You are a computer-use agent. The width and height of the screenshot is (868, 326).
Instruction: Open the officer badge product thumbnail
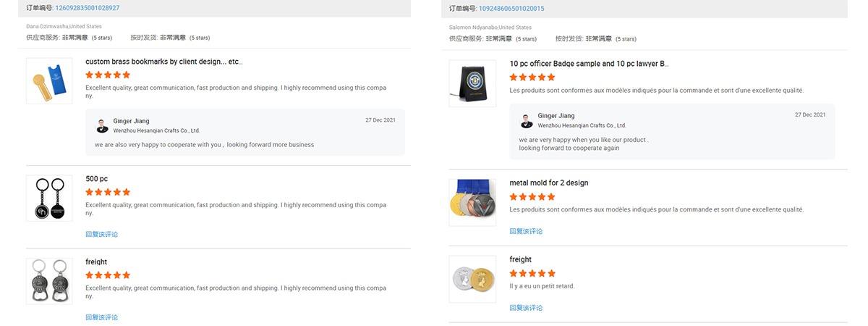472,83
